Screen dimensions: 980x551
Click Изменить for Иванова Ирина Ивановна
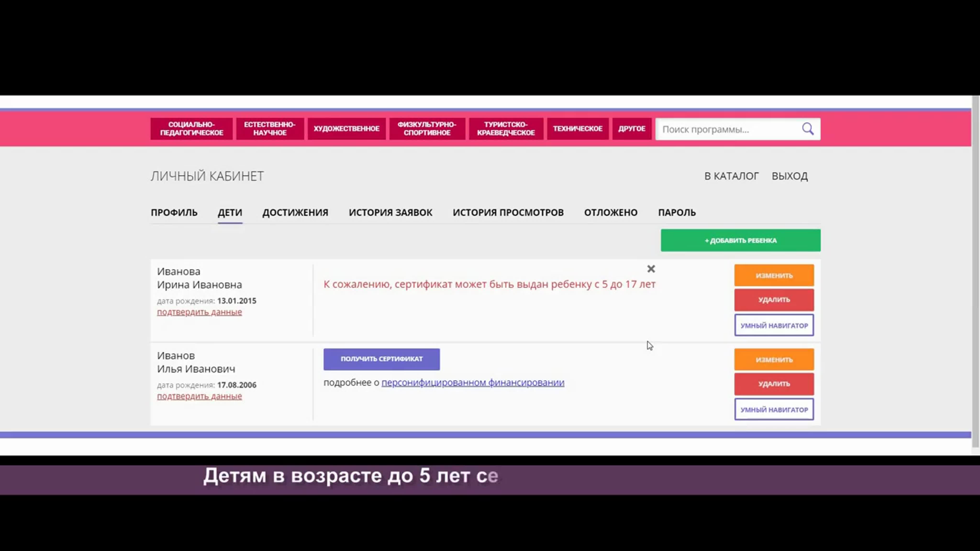(774, 275)
